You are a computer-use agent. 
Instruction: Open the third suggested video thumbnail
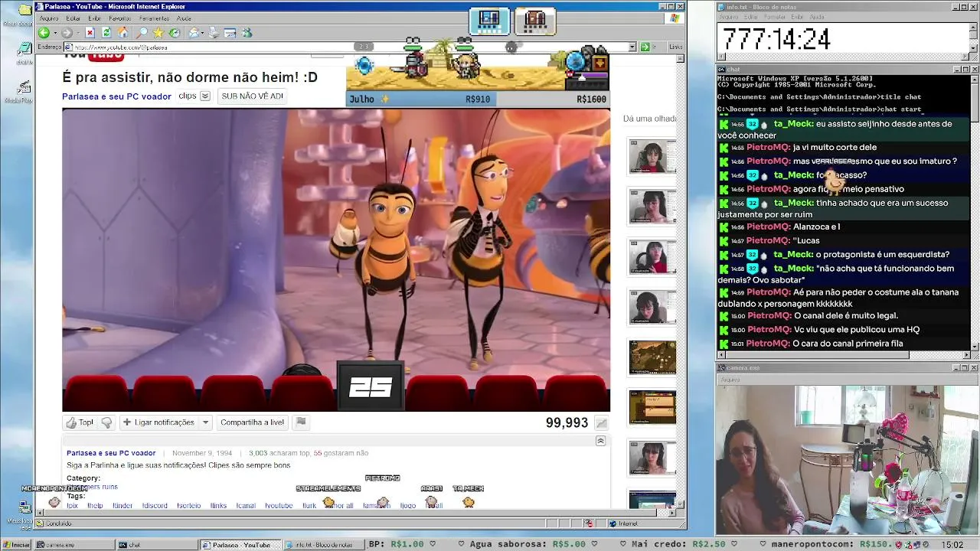(652, 257)
